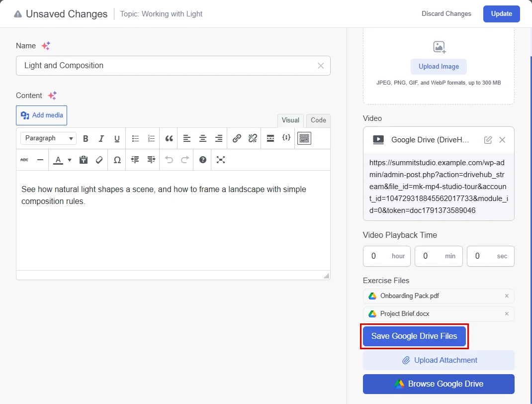This screenshot has width=532, height=404.
Task: Clear formatting with the eraser icon
Action: (99, 160)
